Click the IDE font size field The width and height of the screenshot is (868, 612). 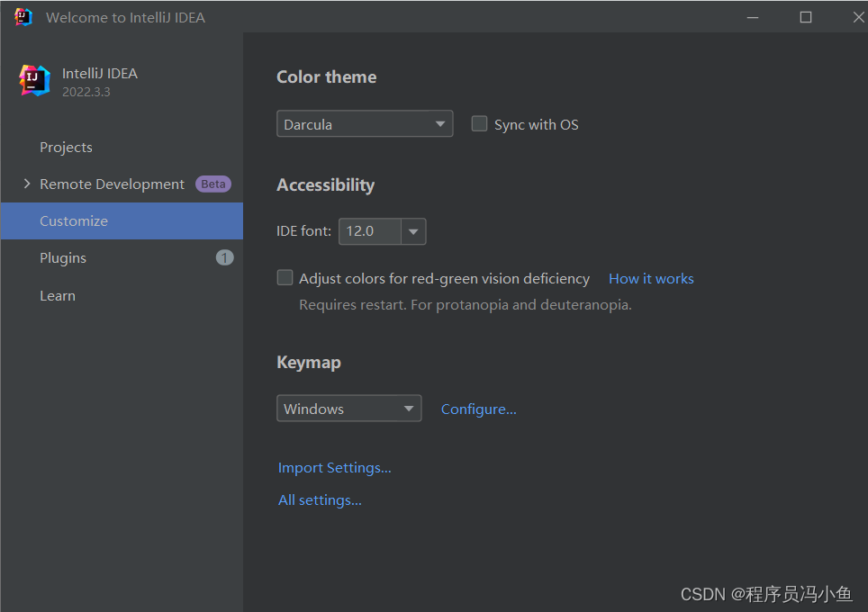370,231
